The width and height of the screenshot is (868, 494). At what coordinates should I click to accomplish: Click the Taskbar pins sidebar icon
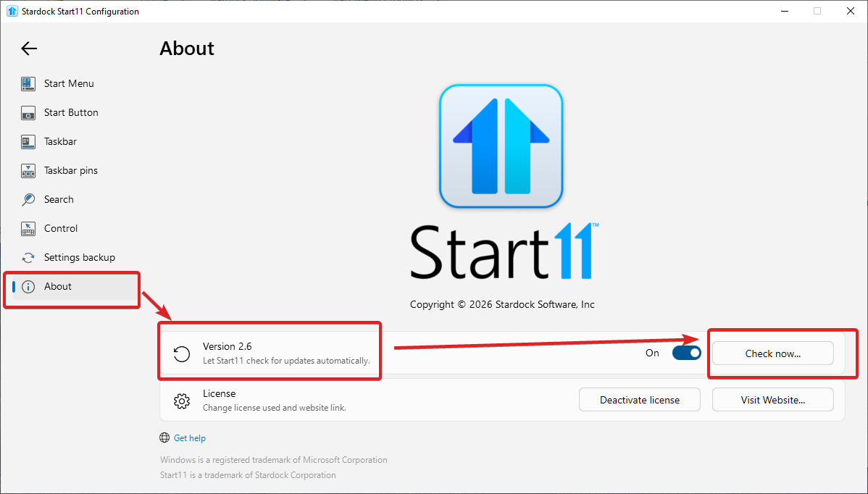(x=28, y=171)
